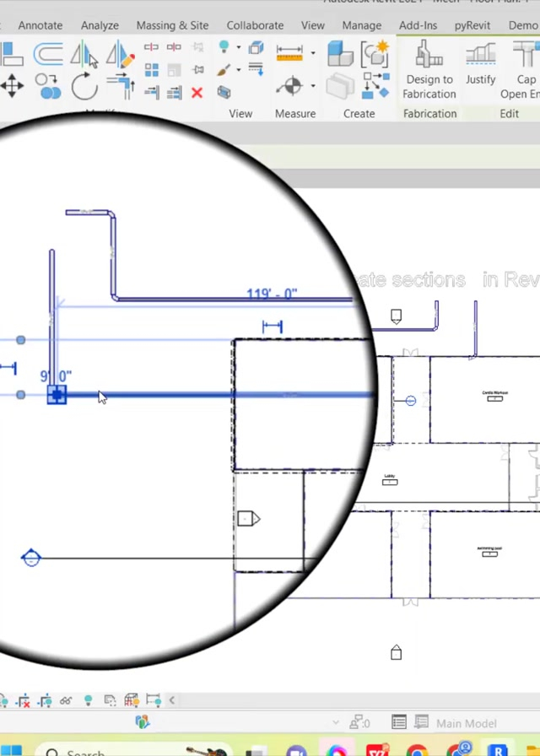
Task: Click the Trim/Extend to Corner icon
Action: (120, 86)
